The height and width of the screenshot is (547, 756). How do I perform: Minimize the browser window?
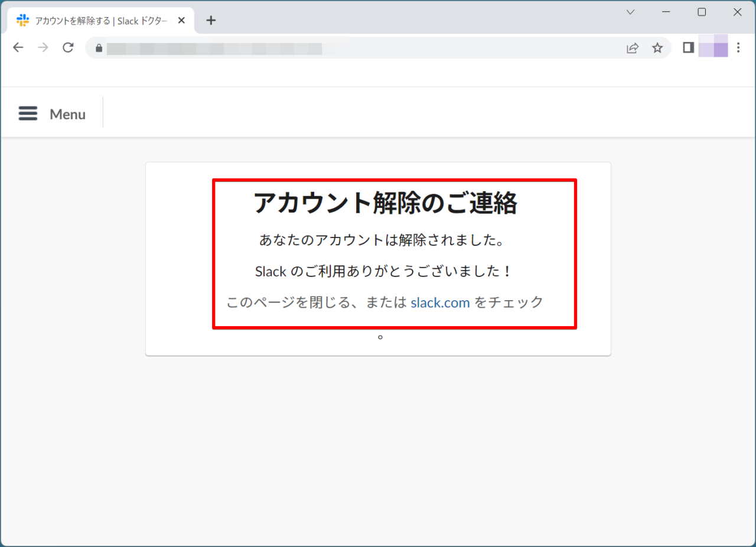pos(666,12)
